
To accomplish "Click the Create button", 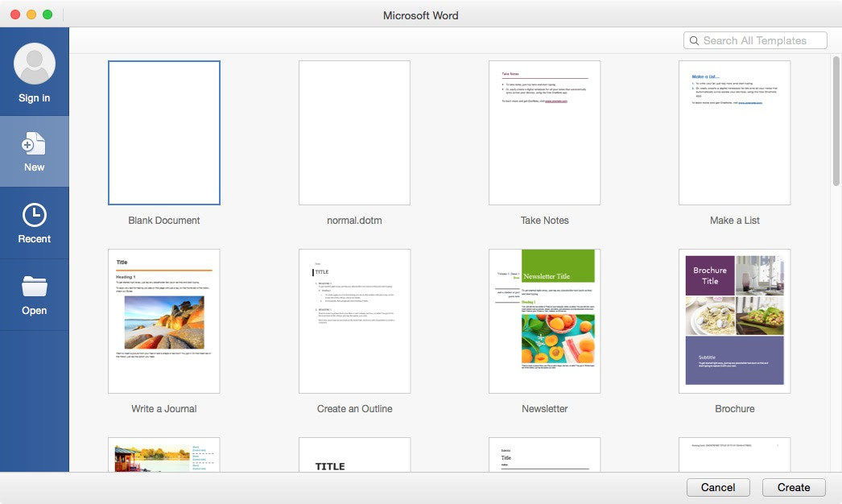I will pyautogui.click(x=794, y=487).
